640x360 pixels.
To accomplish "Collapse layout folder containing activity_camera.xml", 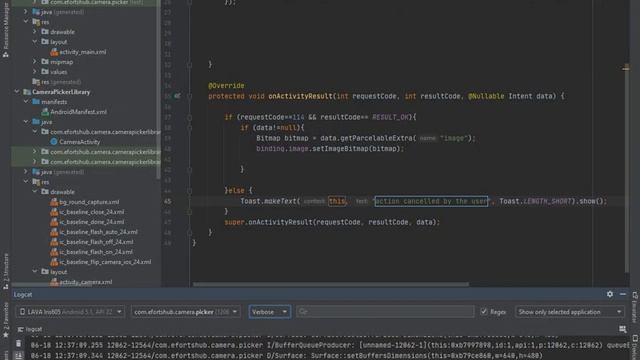I will [x=35, y=271].
